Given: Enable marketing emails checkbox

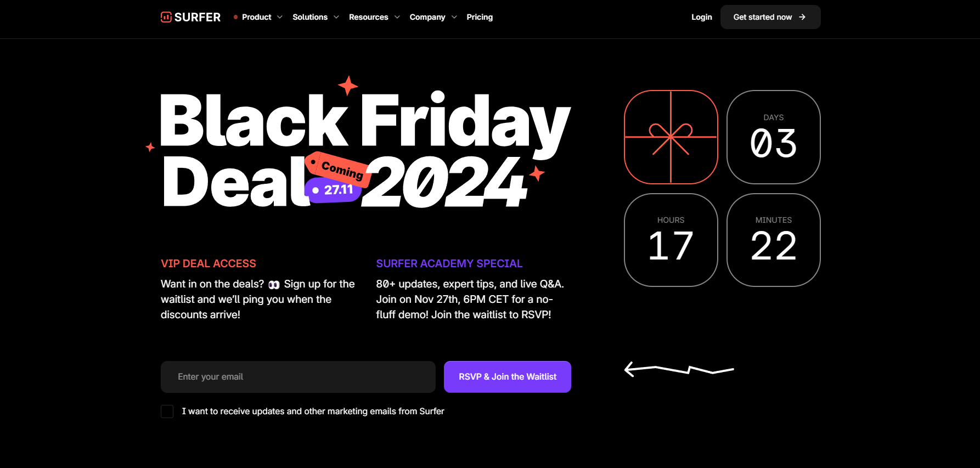Looking at the screenshot, I should (x=167, y=411).
